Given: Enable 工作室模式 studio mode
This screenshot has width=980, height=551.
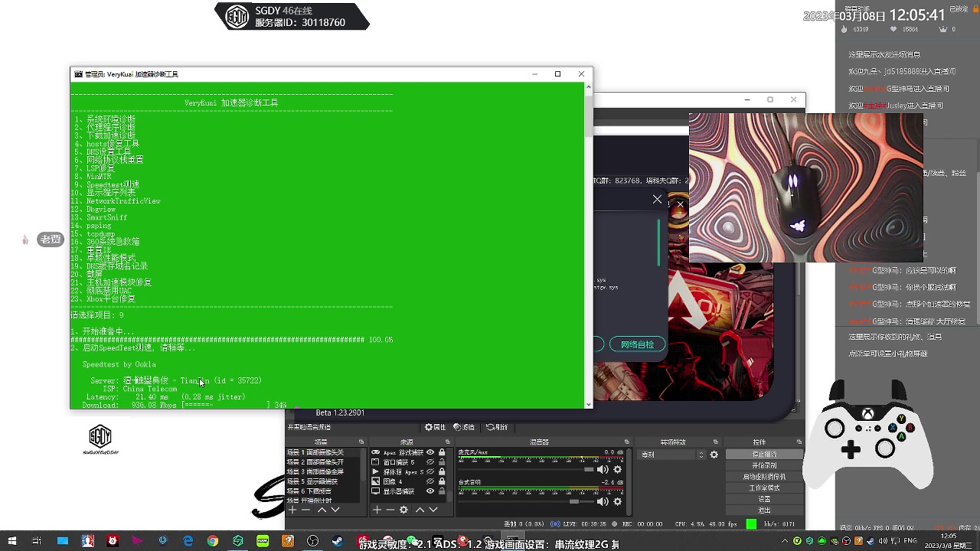Looking at the screenshot, I should pyautogui.click(x=764, y=487).
